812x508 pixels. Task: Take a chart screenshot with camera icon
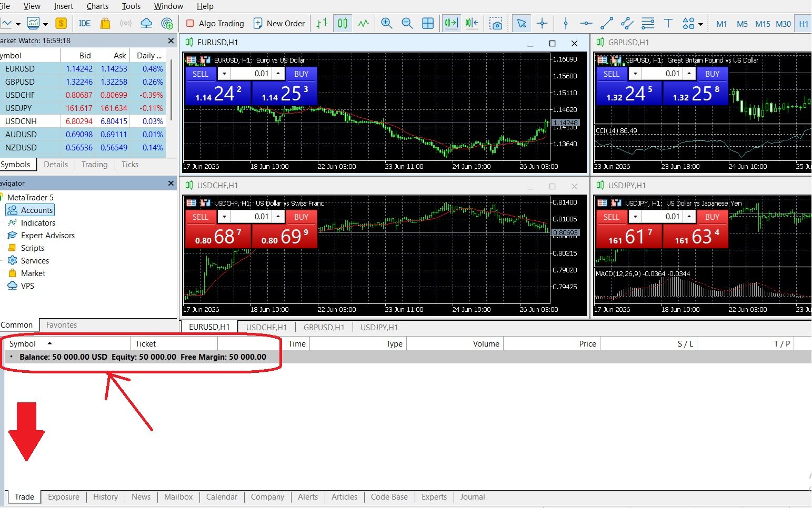(x=496, y=23)
